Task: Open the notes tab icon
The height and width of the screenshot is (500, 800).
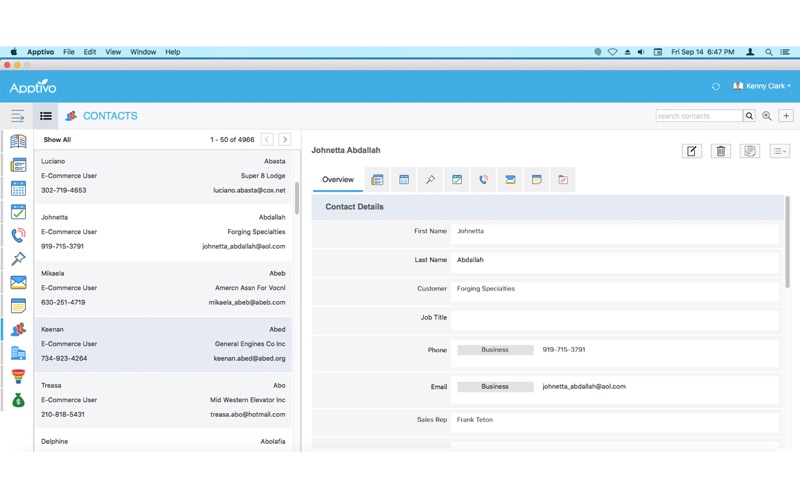Action: pos(536,180)
